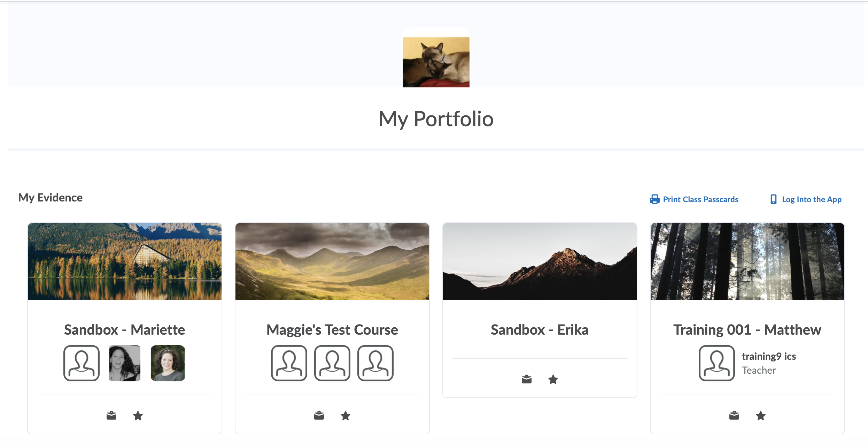Click star icon on Training 001 - Matthew

click(761, 416)
